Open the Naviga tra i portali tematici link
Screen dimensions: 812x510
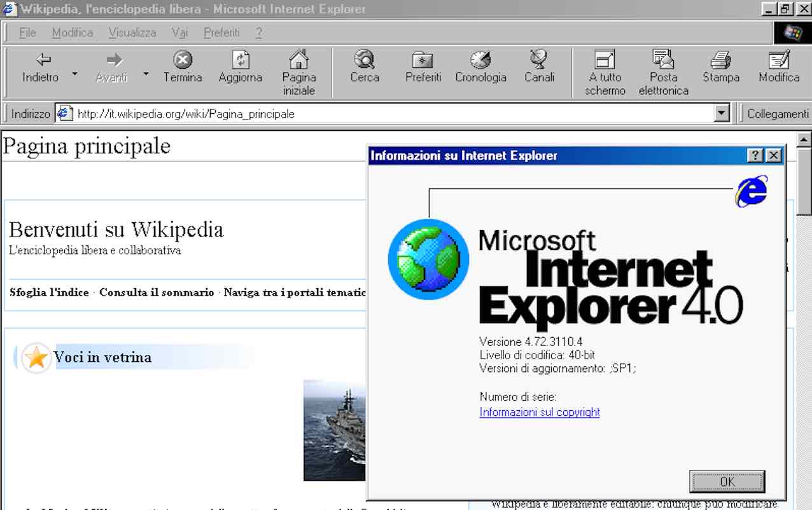point(295,293)
